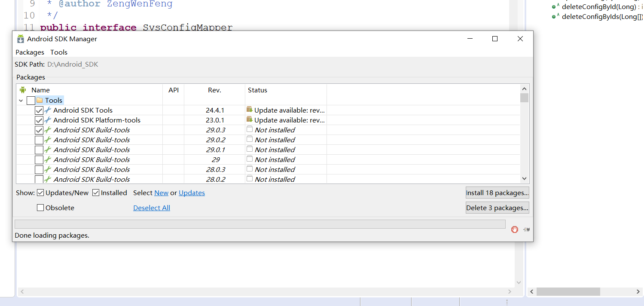
Task: Click the loading progress bar
Action: pyautogui.click(x=260, y=224)
